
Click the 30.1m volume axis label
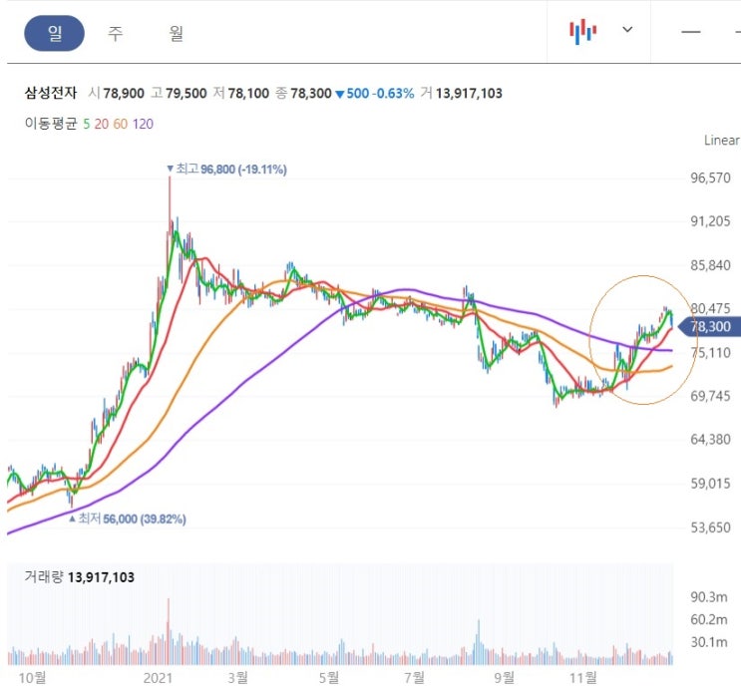click(709, 642)
